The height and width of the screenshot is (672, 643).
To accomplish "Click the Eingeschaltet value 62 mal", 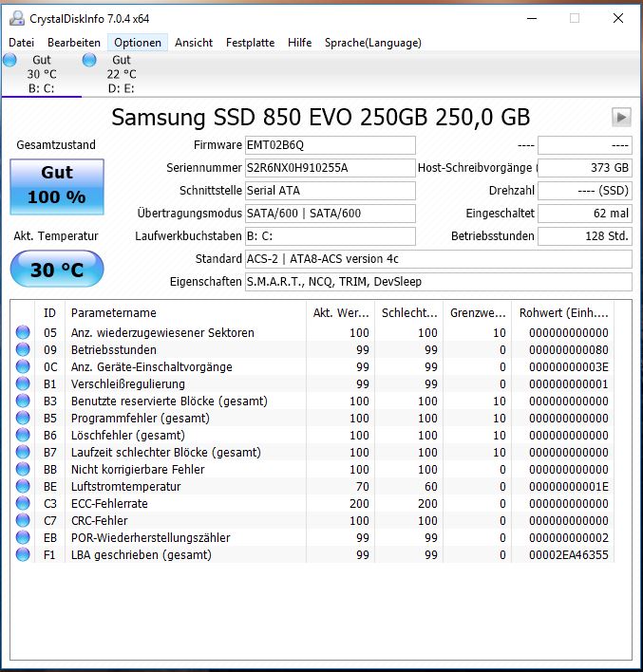I will pos(585,213).
